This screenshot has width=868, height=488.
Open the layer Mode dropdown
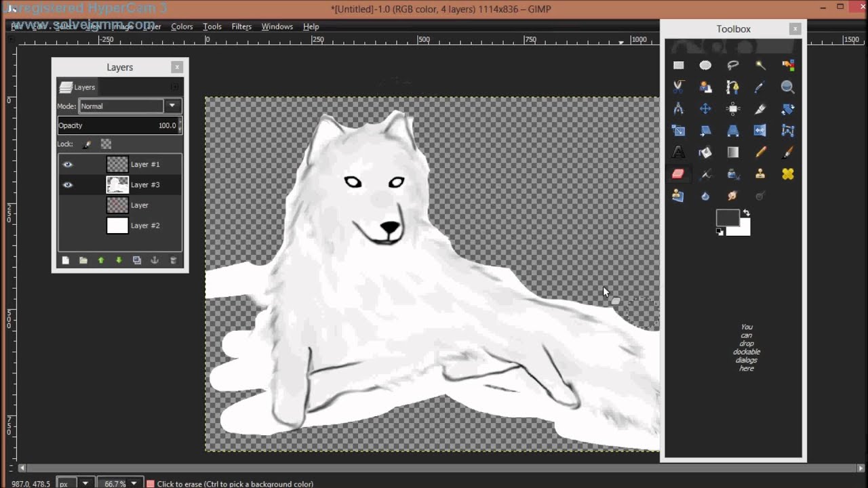(x=129, y=106)
